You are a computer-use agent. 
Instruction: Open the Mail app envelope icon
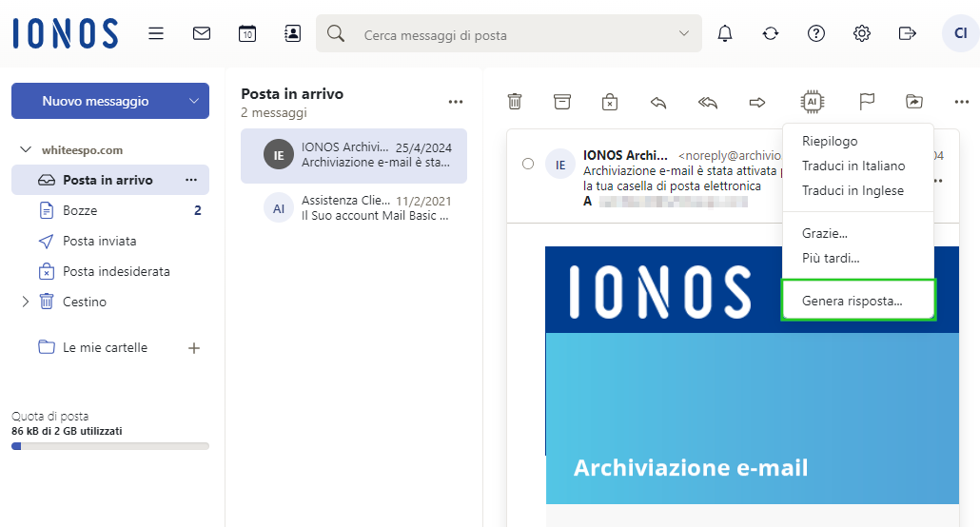click(x=202, y=33)
